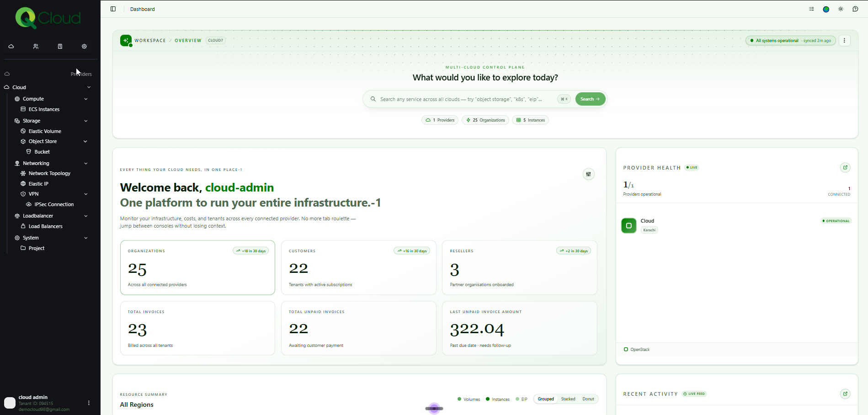Click All systems operational status badge
This screenshot has width=868, height=415.
point(791,41)
